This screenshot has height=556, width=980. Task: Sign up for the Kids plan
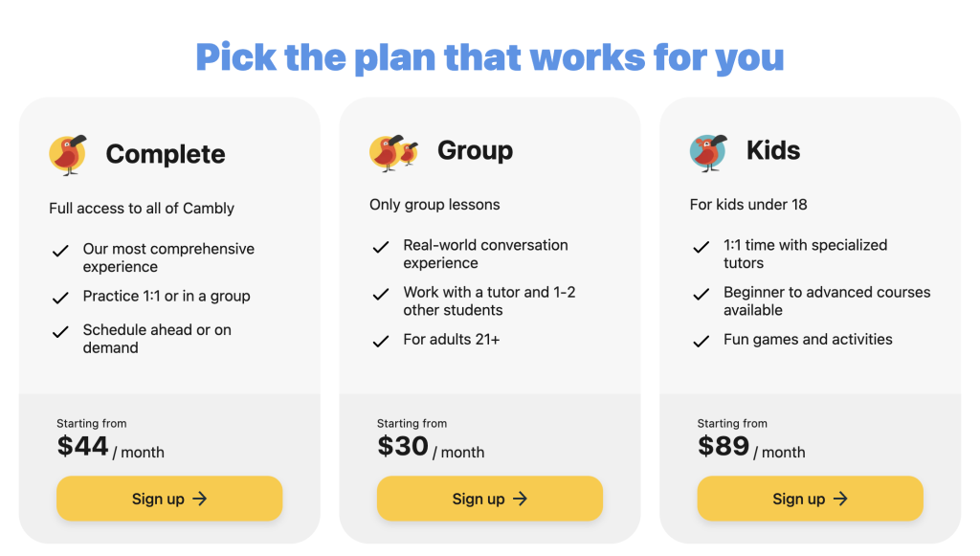[x=810, y=499]
